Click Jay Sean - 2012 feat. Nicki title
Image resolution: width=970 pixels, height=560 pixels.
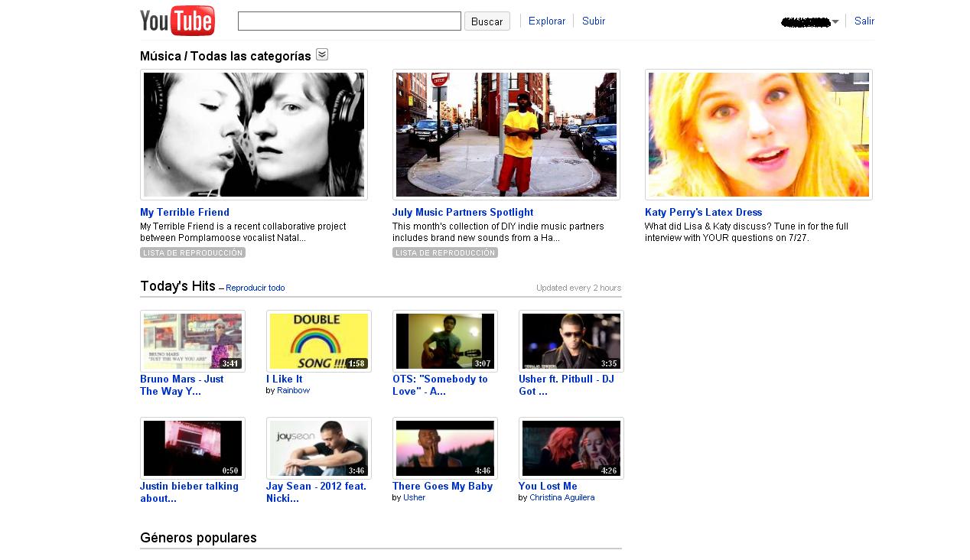[x=316, y=493]
